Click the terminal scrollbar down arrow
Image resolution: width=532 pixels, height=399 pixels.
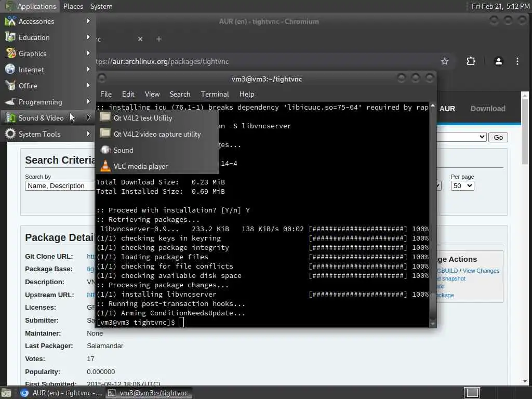433,324
